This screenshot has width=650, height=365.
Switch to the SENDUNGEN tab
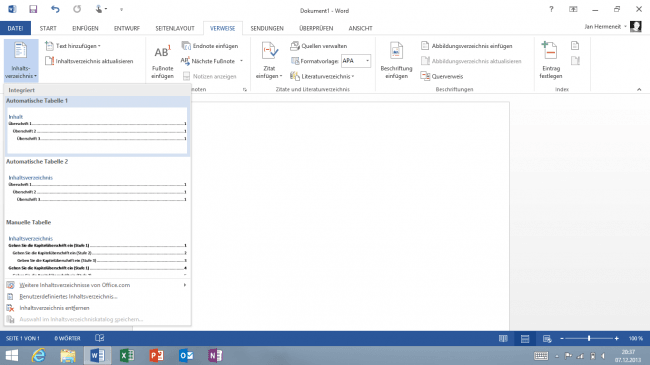coord(267,28)
